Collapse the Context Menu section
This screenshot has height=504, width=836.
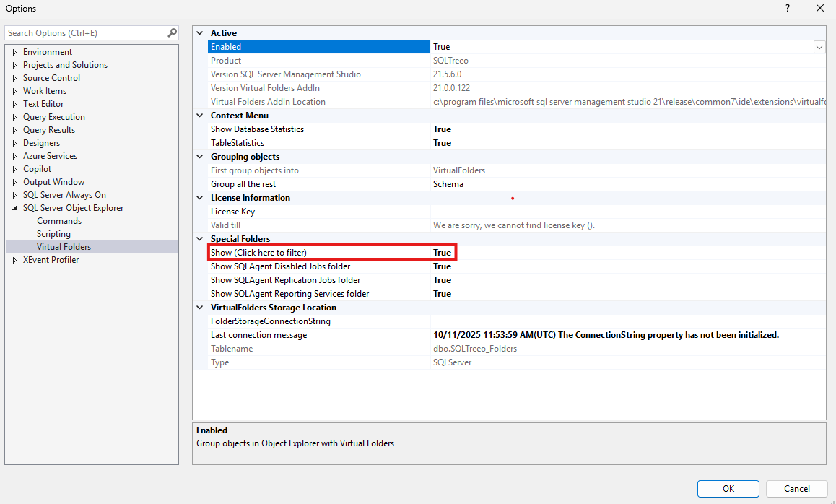(x=200, y=116)
